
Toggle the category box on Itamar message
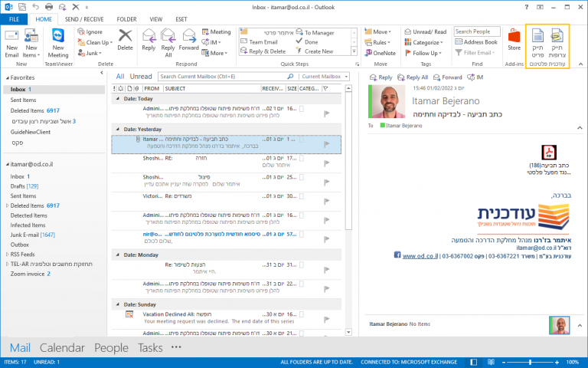coord(302,140)
